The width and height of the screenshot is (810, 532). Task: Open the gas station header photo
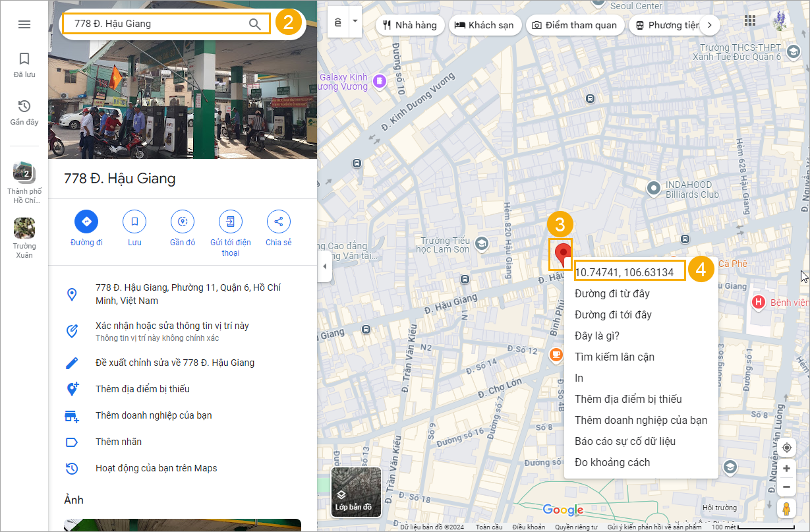183,99
